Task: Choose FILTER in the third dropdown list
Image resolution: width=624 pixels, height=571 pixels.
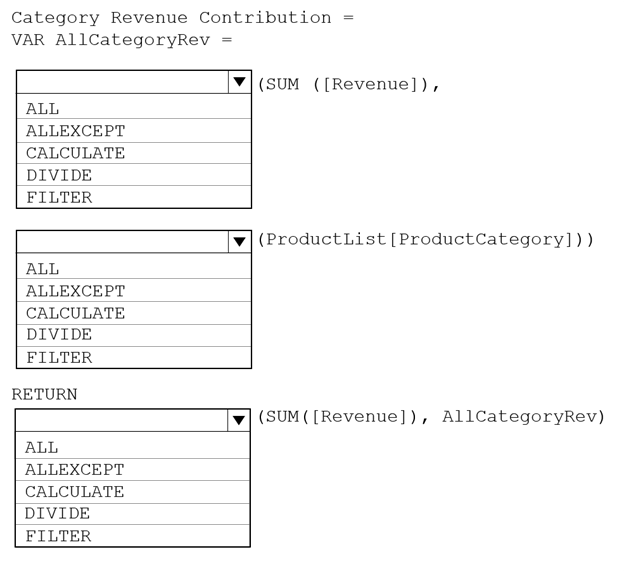Action: (x=133, y=536)
